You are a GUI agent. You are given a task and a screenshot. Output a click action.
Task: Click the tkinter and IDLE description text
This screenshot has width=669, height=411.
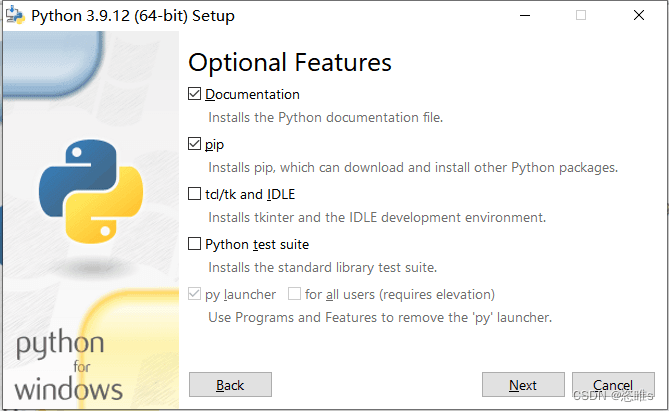pyautogui.click(x=377, y=217)
